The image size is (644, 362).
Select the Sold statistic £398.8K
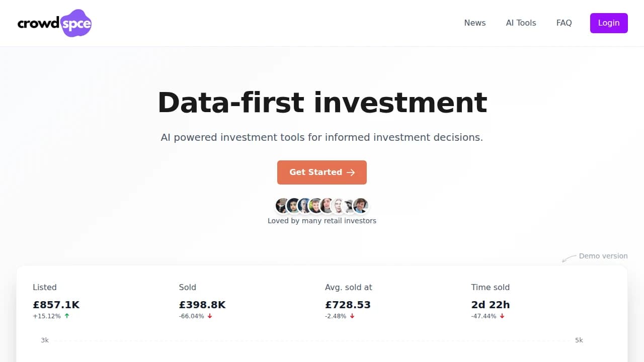pos(202,305)
